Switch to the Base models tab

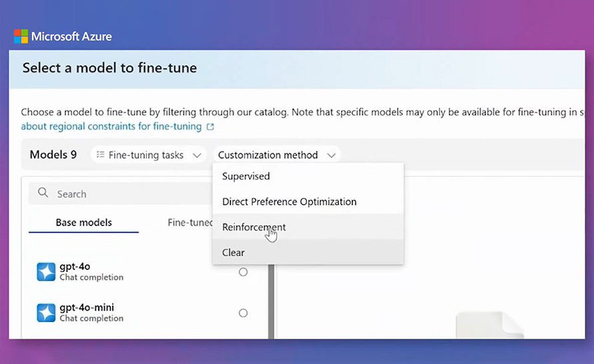[x=83, y=223]
